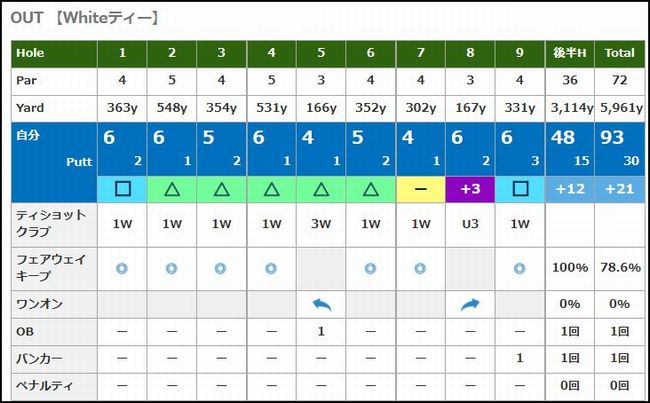650x403 pixels.
Task: Click the fairway keep circle for hole 4
Action: click(x=271, y=269)
